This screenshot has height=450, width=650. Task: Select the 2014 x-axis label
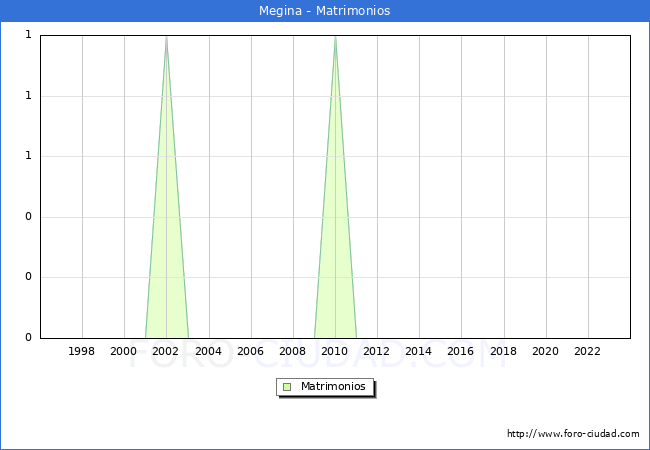(419, 351)
